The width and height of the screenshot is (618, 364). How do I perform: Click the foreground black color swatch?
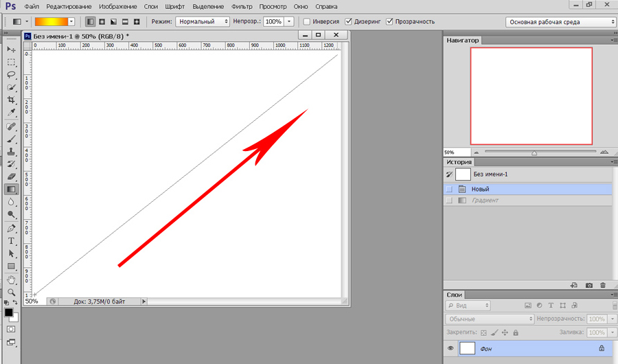[x=8, y=312]
